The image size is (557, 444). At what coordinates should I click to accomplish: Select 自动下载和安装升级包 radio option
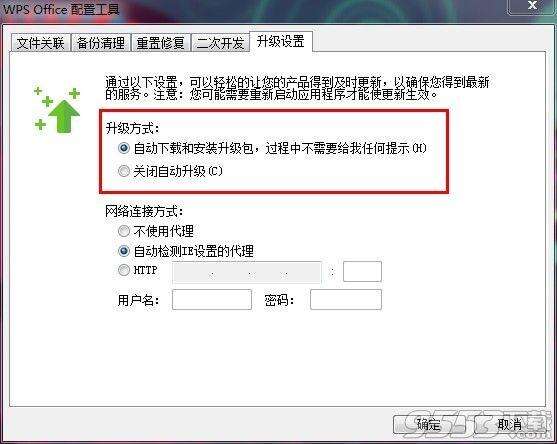(x=123, y=148)
